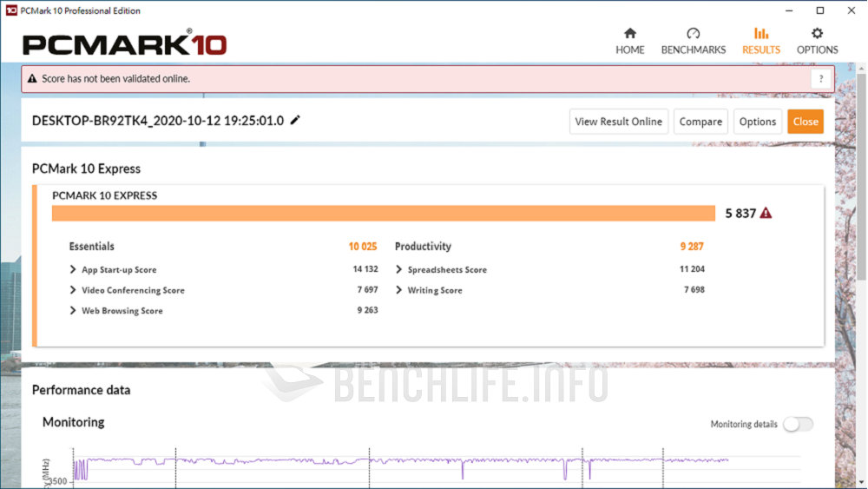Screen dimensions: 868x489
Task: Click the Benchmarks gauge icon
Action: tap(693, 33)
